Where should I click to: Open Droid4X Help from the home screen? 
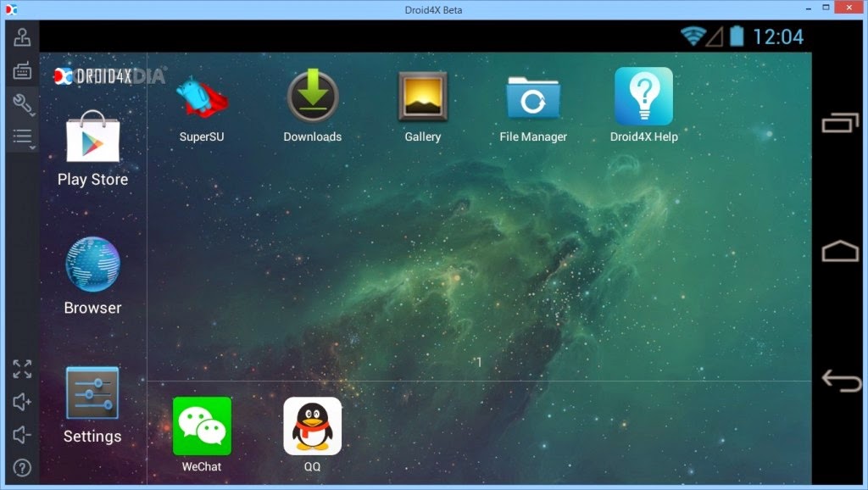coord(643,95)
